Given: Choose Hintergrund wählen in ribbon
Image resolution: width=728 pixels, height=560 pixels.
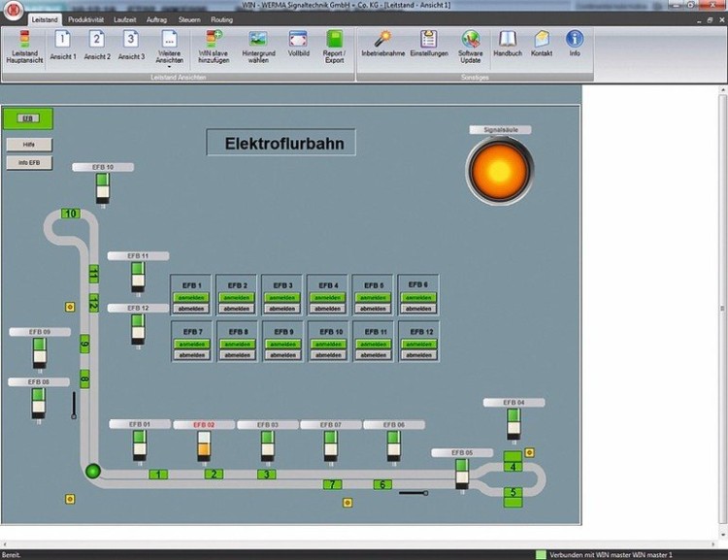Looking at the screenshot, I should (x=257, y=46).
